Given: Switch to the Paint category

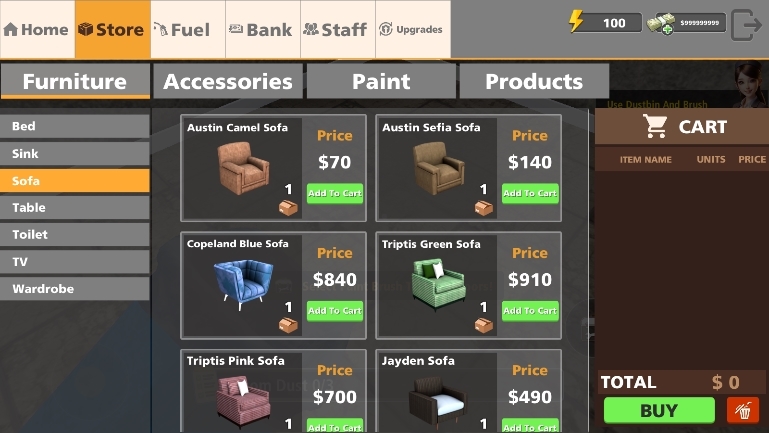Looking at the screenshot, I should (381, 81).
